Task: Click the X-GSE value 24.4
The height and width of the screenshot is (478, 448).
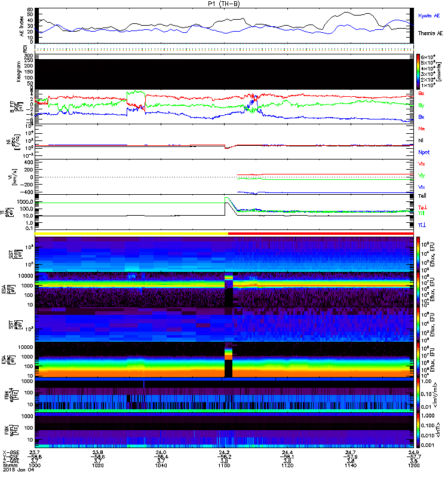Action: pos(287,452)
